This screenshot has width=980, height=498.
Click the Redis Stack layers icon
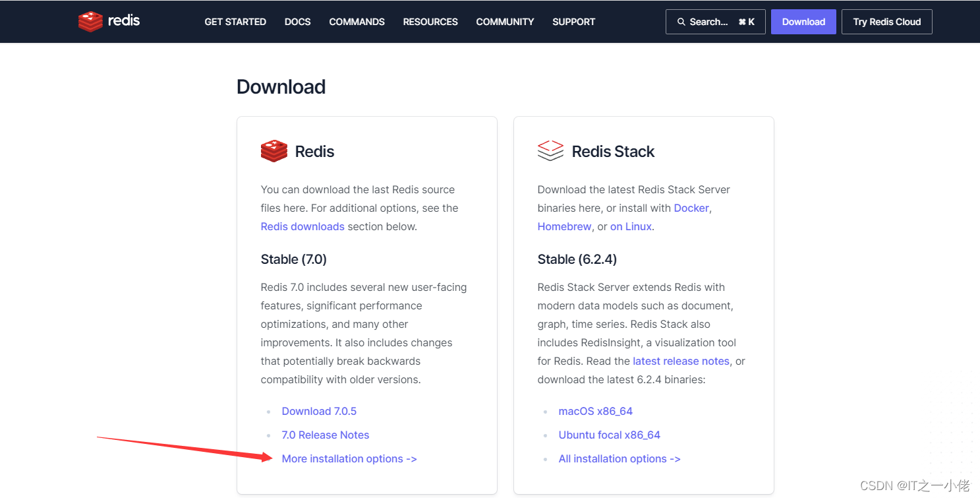(x=550, y=150)
